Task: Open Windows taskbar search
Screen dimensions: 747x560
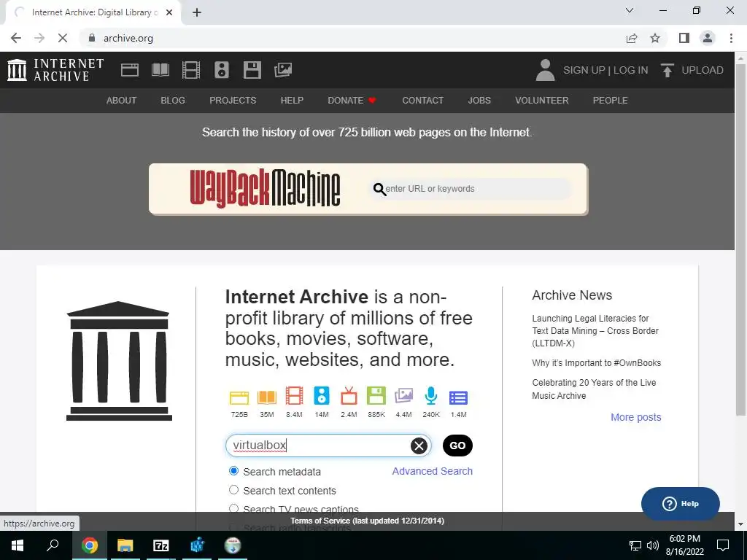Action: coord(53,545)
